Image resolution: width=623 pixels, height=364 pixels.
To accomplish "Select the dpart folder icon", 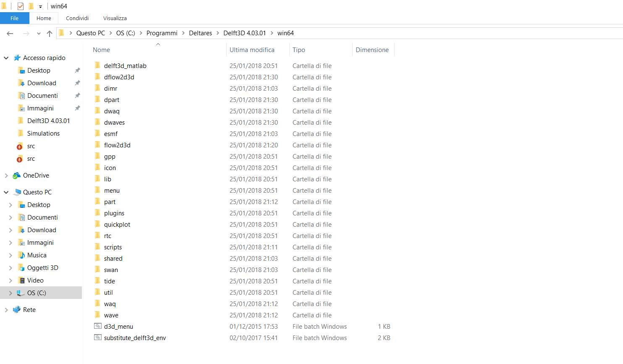I will [97, 100].
